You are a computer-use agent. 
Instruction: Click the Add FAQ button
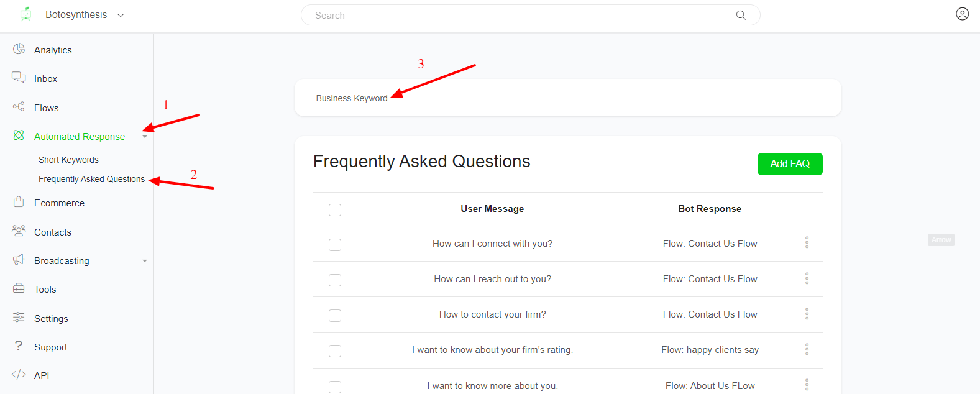(x=790, y=164)
